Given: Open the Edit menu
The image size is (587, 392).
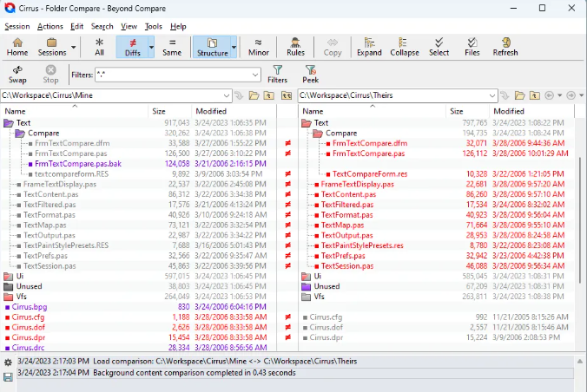Looking at the screenshot, I should coord(76,27).
